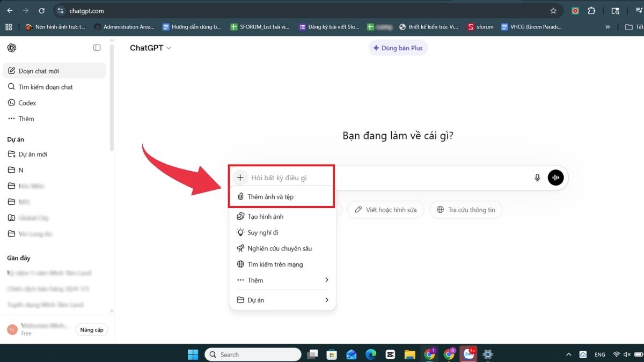Go back using the browser back arrow

[x=10, y=11]
